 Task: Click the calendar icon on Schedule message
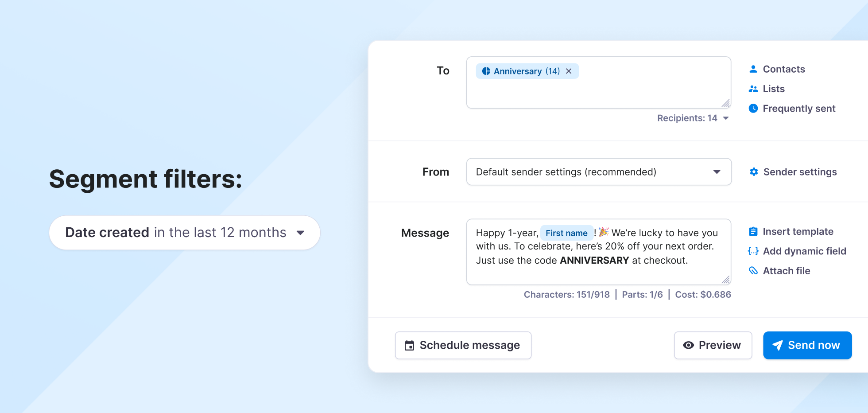[410, 346]
